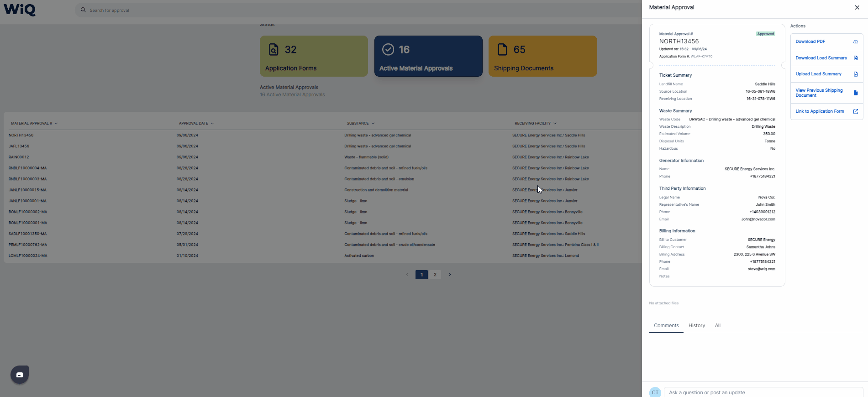The image size is (868, 397).
Task: Click the Shipping Documents file icon
Action: (502, 49)
